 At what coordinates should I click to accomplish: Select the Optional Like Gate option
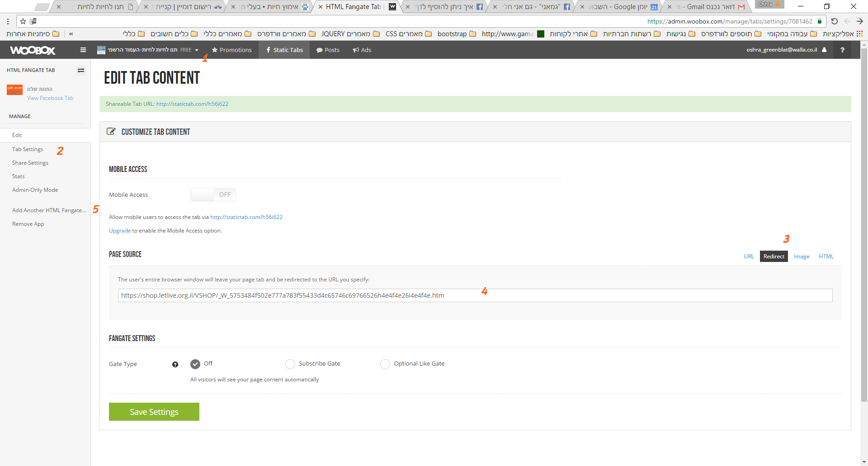click(x=385, y=364)
